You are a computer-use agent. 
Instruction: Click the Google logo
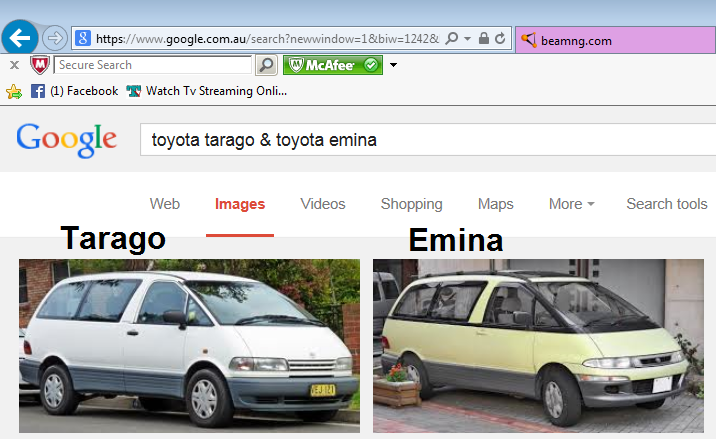pos(67,140)
